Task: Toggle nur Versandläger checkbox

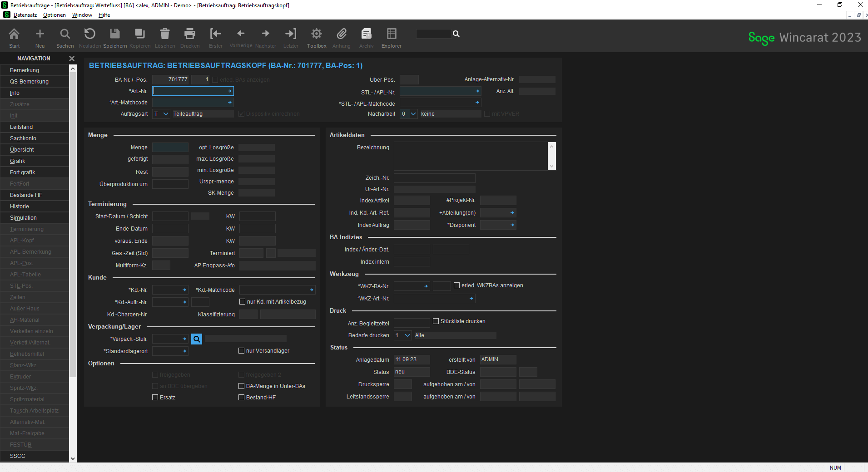Action: [x=242, y=351]
